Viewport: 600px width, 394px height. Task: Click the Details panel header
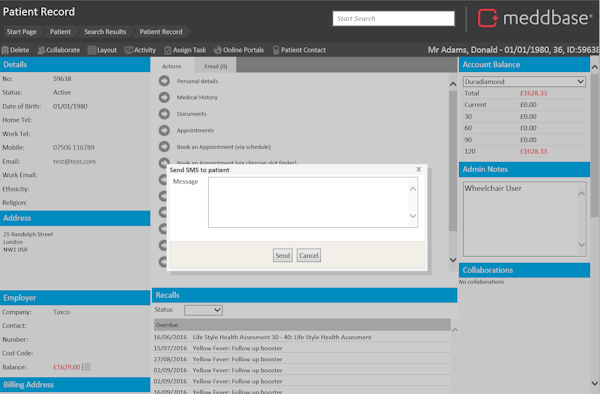pyautogui.click(x=75, y=65)
